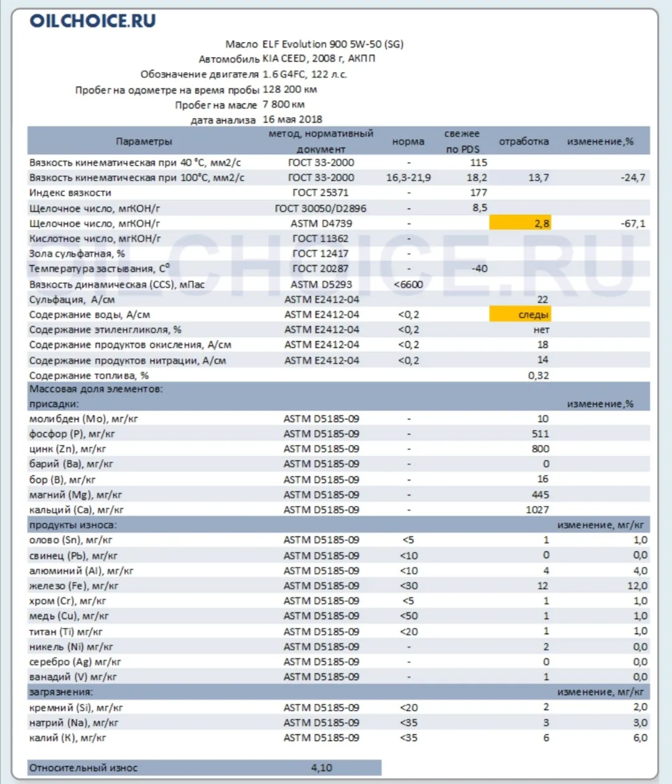Select fuel content value 0,32
Image resolution: width=672 pixels, height=784 pixels.
[x=539, y=375]
